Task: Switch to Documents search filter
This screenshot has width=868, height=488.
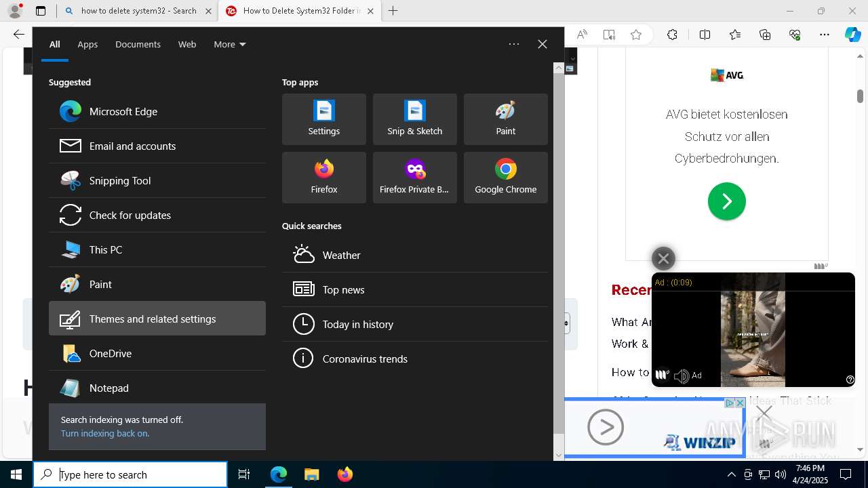Action: point(138,44)
